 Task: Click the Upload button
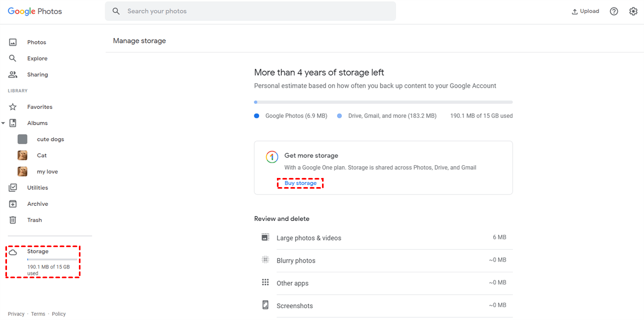[x=585, y=11]
